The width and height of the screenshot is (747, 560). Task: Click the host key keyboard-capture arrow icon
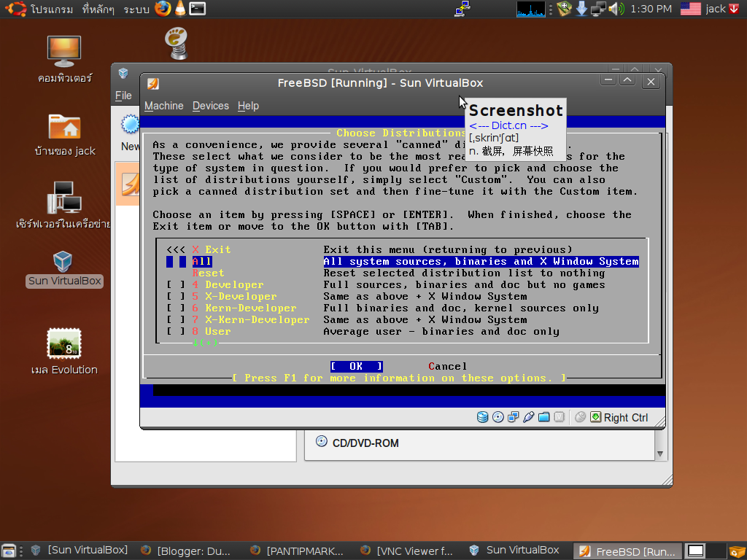click(x=595, y=417)
